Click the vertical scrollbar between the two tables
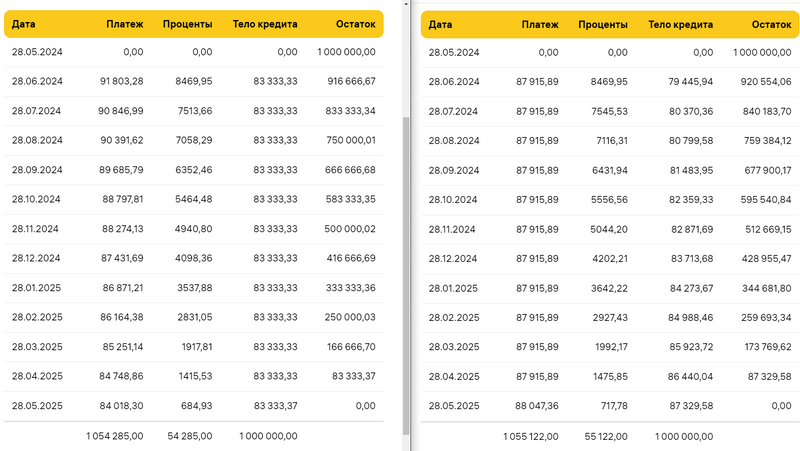Image resolution: width=800 pixels, height=451 pixels. click(x=406, y=270)
